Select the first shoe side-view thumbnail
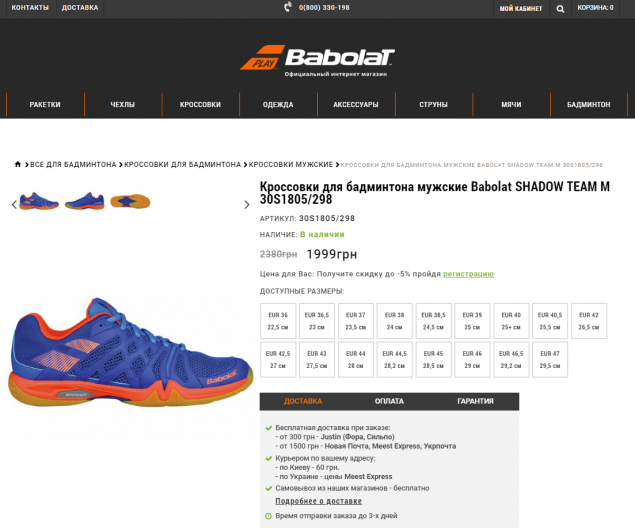The height and width of the screenshot is (528, 635). tap(39, 201)
